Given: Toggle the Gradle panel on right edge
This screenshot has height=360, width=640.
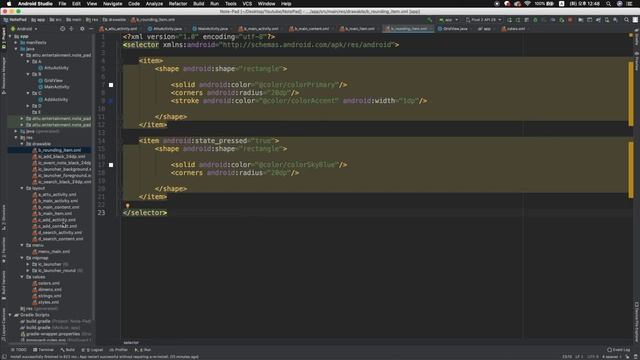Looking at the screenshot, I should pos(636,38).
